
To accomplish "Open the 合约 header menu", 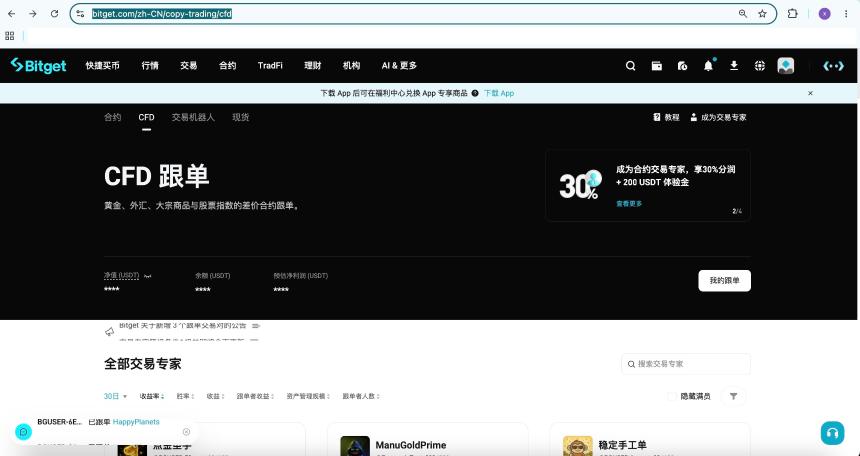I will [227, 66].
